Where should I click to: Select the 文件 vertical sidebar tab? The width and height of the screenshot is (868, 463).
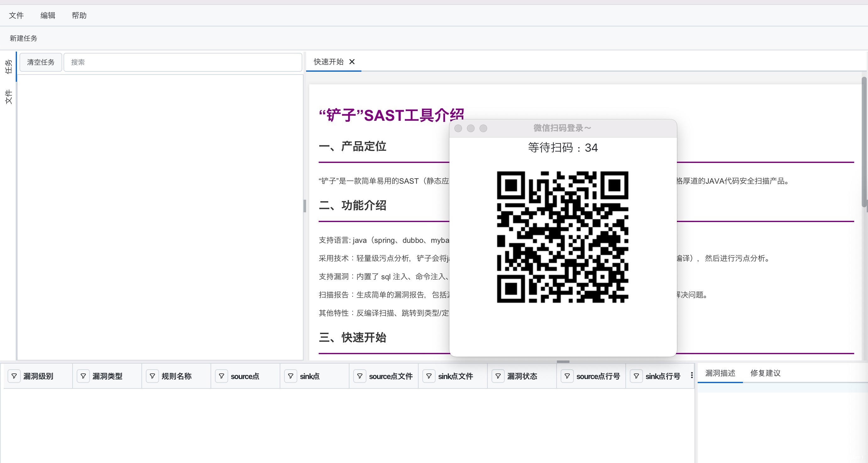click(8, 97)
